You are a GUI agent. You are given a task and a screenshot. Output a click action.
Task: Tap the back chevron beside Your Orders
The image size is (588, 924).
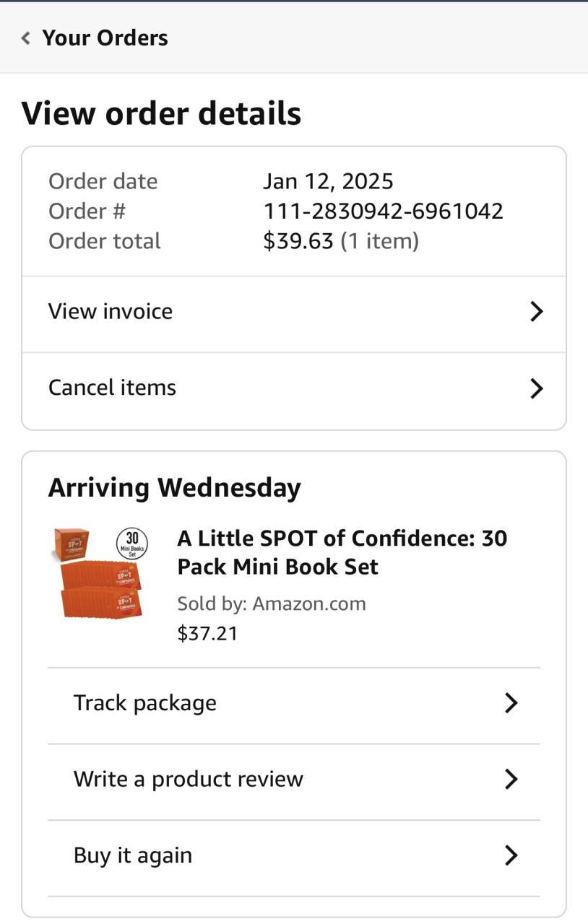[x=26, y=38]
